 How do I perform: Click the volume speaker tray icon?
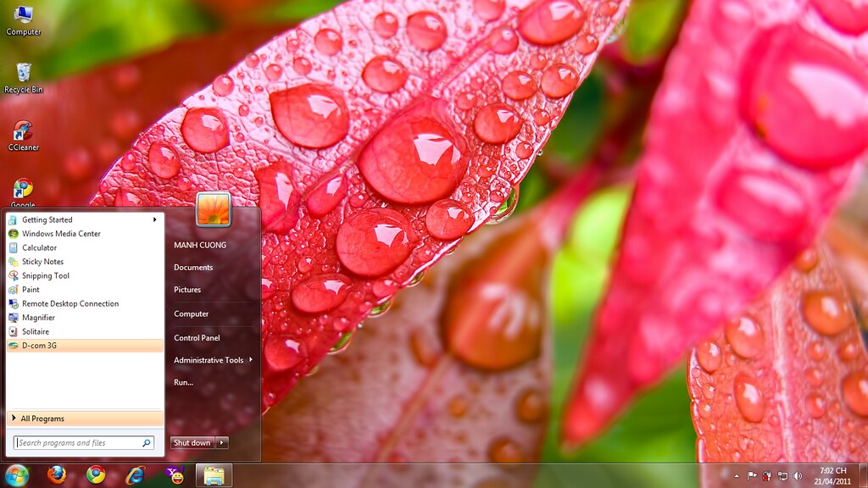click(797, 476)
